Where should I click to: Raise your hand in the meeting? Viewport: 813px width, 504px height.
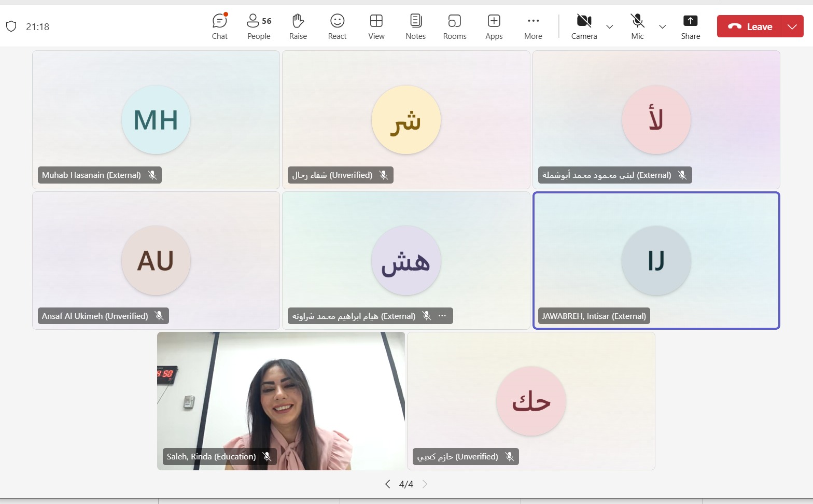pos(298,26)
